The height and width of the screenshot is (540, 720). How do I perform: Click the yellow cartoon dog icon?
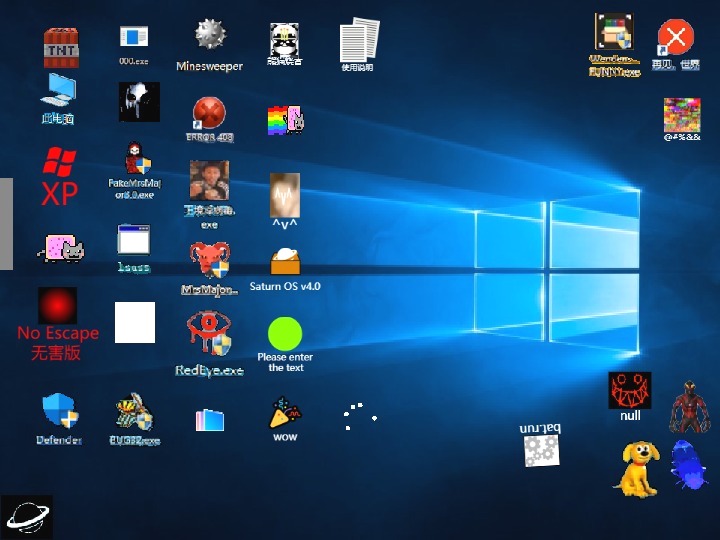(x=636, y=467)
